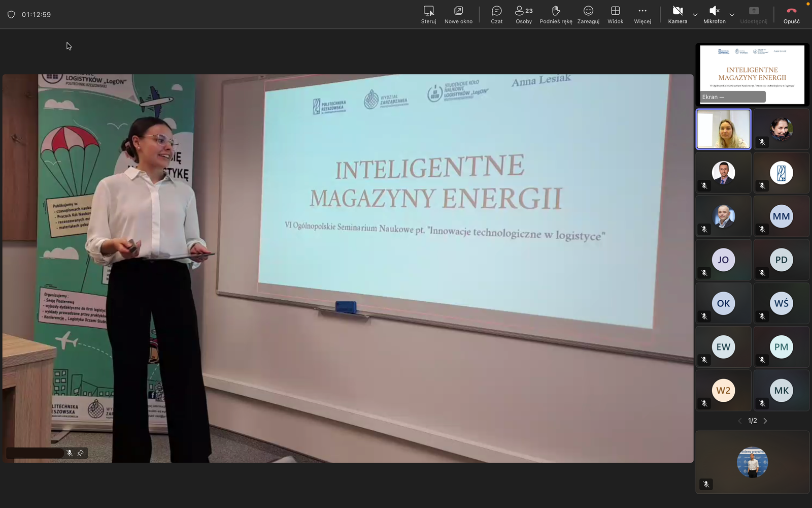Change layout with Widok button
This screenshot has height=508, width=812.
point(615,15)
